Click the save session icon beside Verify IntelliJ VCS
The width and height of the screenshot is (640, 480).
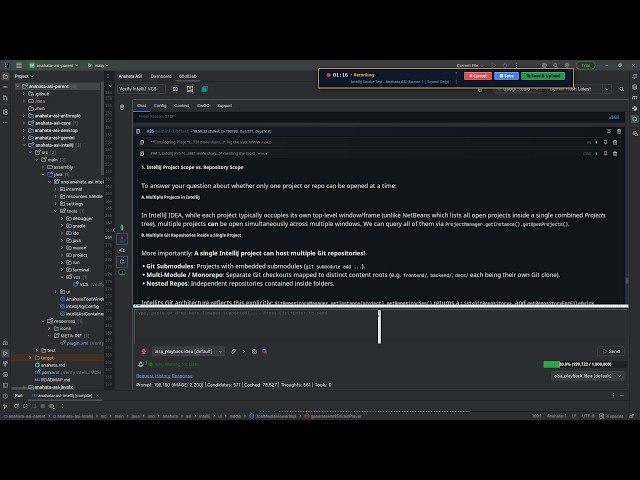click(x=190, y=89)
